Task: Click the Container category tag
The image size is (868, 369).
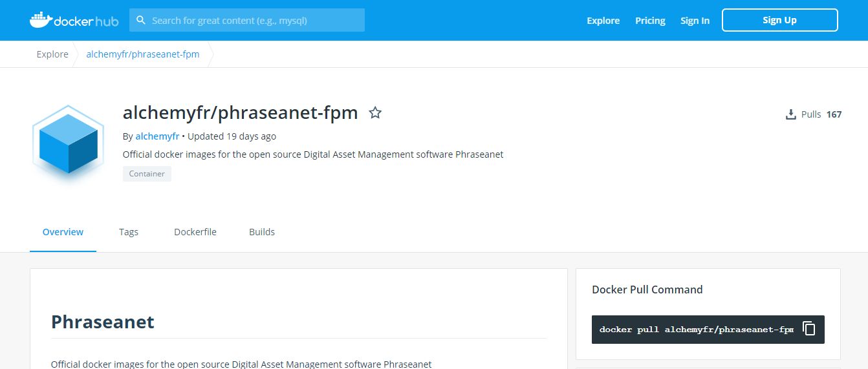Action: coord(147,174)
